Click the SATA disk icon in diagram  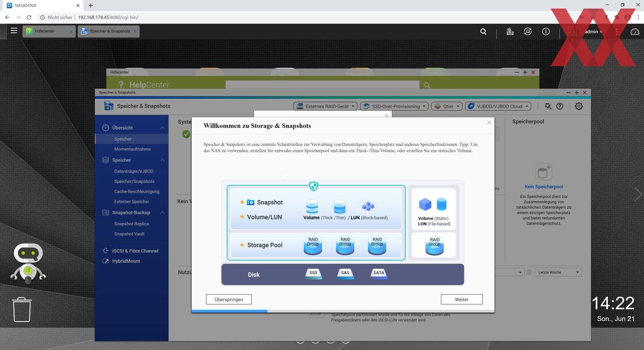[378, 274]
